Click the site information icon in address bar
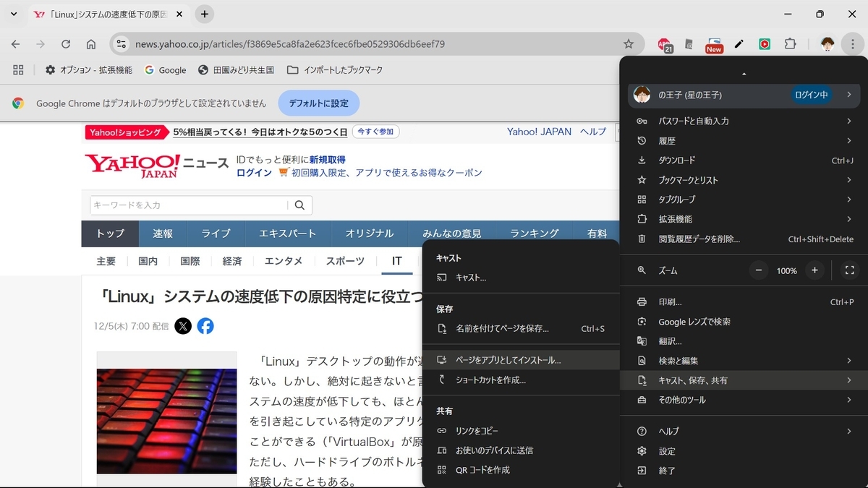The height and width of the screenshot is (488, 868). coord(122,44)
